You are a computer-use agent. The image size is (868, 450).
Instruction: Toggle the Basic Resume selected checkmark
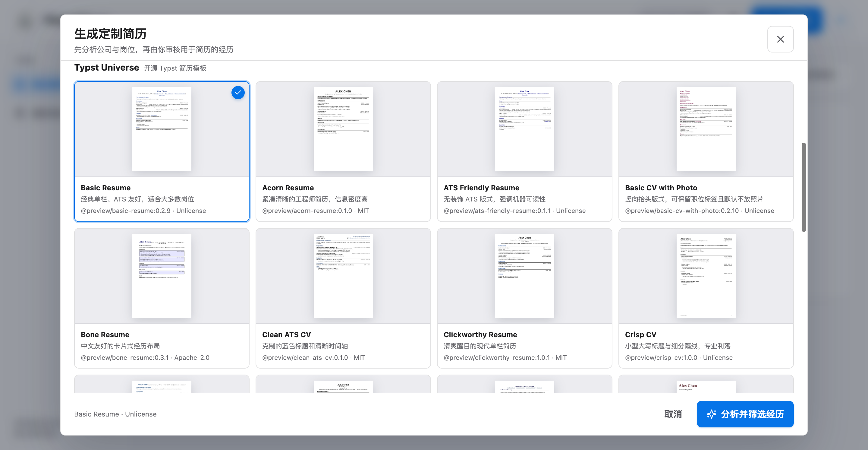coord(238,92)
